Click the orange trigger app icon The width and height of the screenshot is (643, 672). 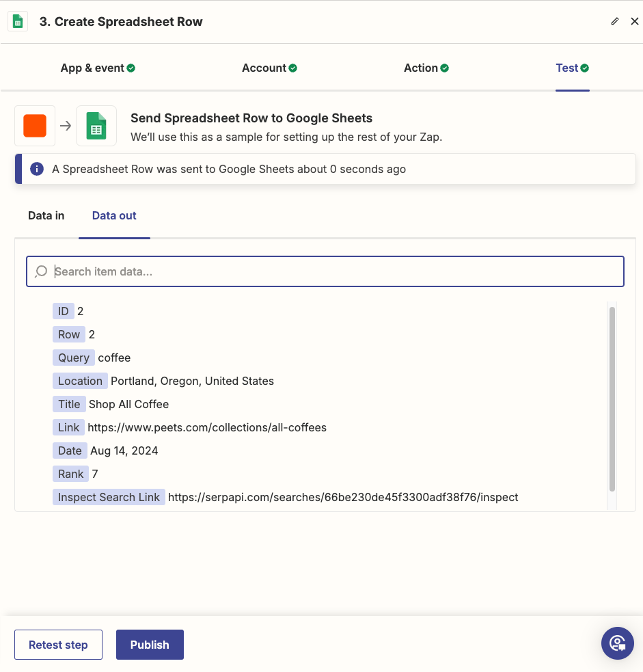(35, 126)
